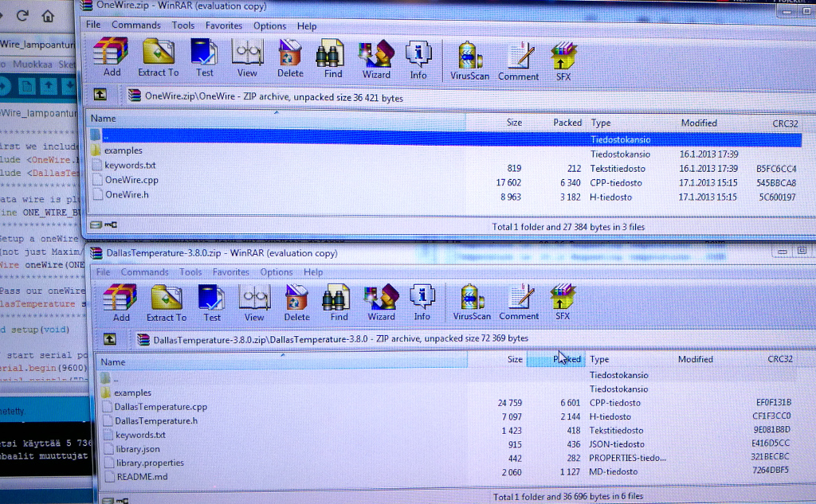
Task: Open Favorites menu in DallasTemperature window
Action: point(230,272)
